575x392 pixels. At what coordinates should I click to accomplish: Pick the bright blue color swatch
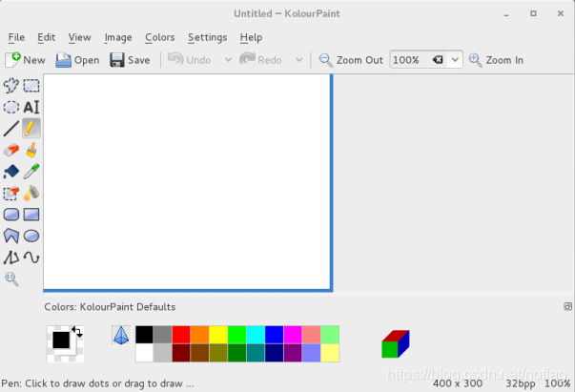(x=275, y=335)
